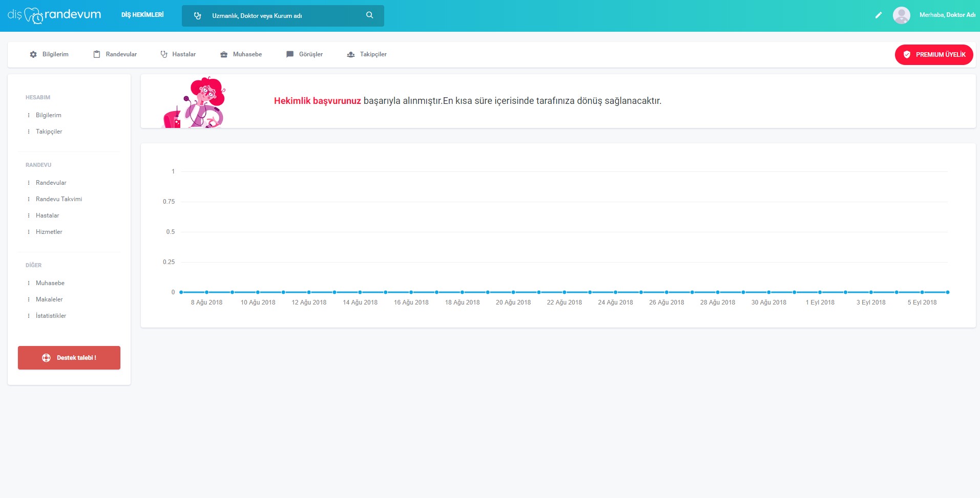The image size is (980, 498).
Task: Click the search magnifier icon
Action: pos(369,15)
